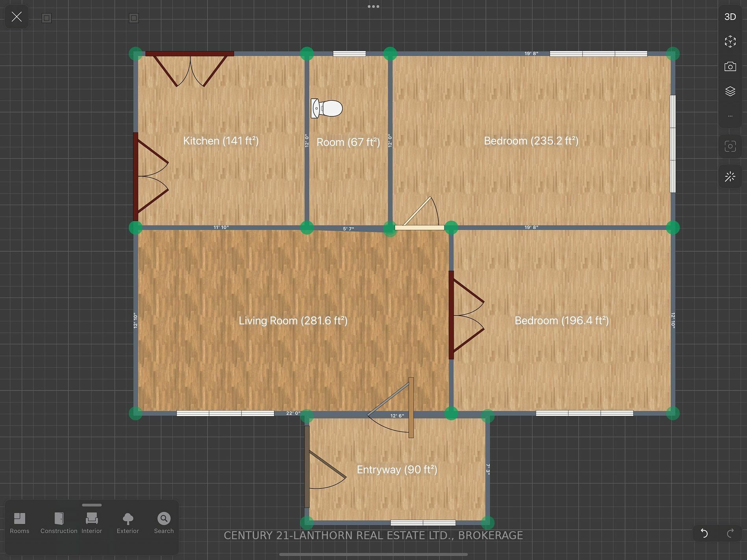This screenshot has width=747, height=560.
Task: Tap the disabled focus capture icon
Action: pos(730,147)
